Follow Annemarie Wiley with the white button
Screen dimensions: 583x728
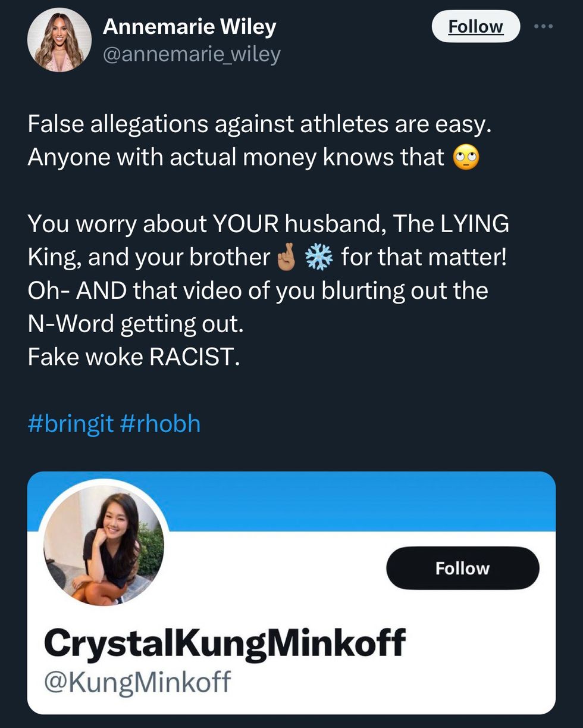[475, 27]
